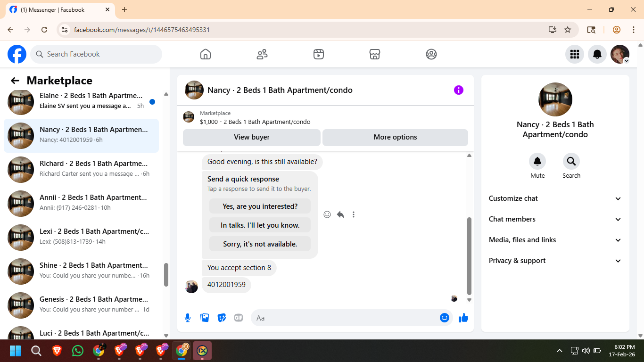Open Nancy's large profile thumbnail

(x=555, y=99)
